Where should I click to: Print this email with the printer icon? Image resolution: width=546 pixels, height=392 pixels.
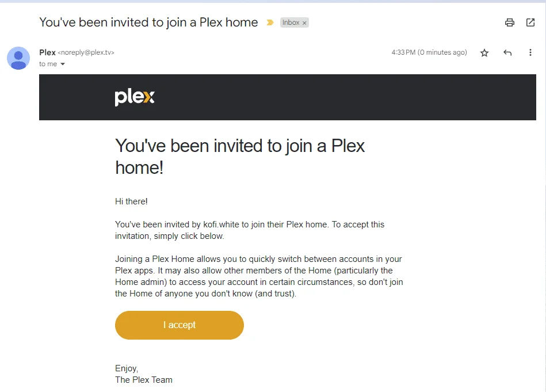(509, 22)
